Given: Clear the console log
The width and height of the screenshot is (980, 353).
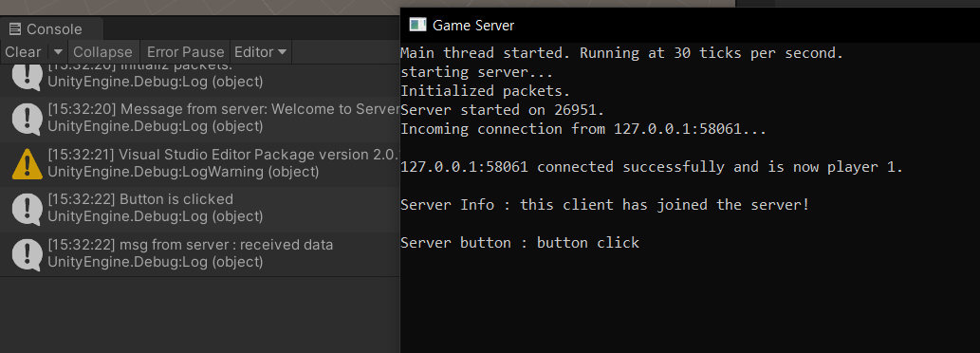Looking at the screenshot, I should pos(24,52).
